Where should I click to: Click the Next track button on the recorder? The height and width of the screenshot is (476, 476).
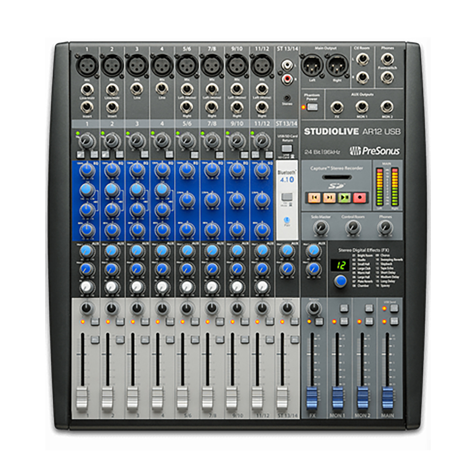[329, 198]
